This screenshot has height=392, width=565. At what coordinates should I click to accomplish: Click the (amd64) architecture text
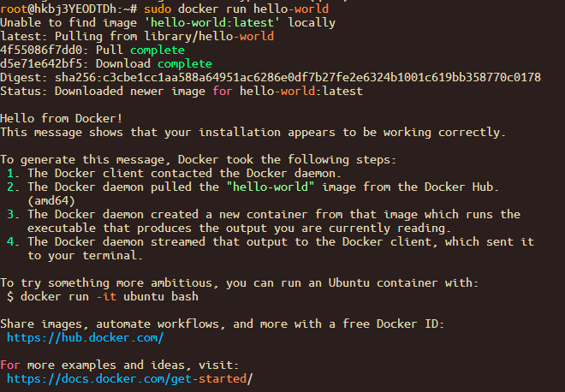pyautogui.click(x=51, y=200)
